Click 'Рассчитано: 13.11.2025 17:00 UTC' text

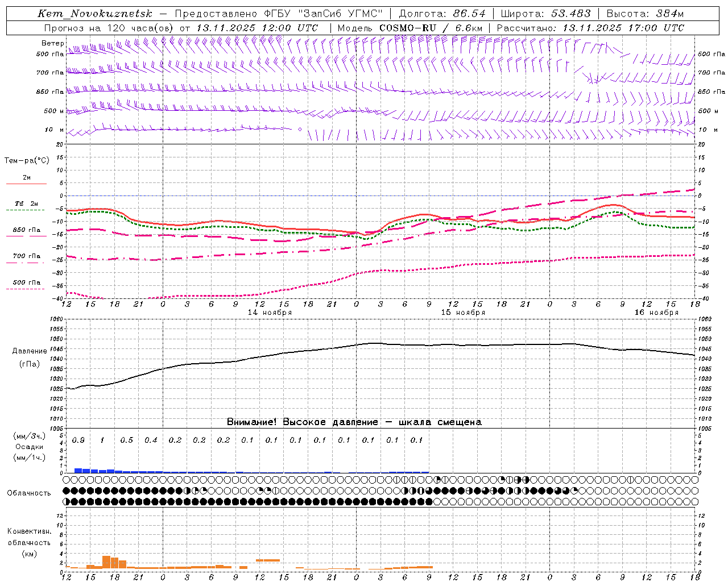point(590,28)
